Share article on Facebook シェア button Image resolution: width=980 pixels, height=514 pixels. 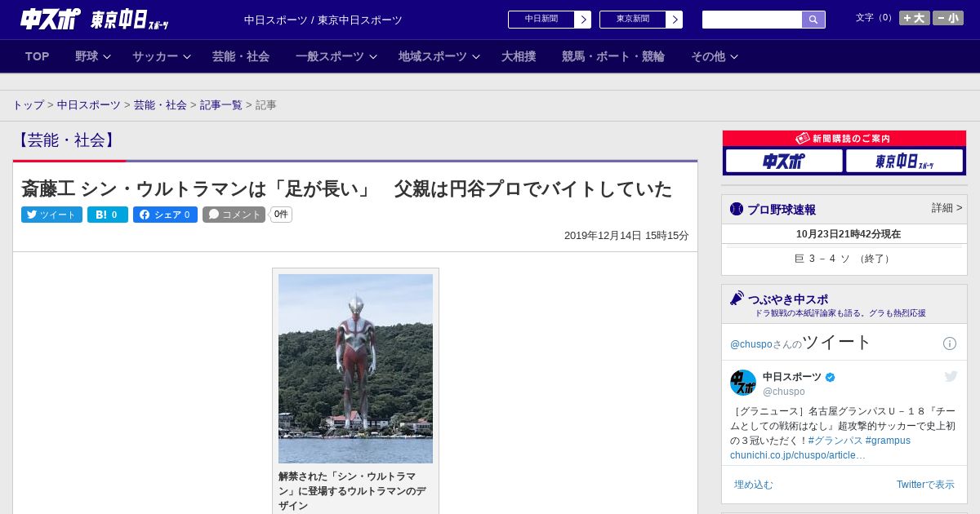click(165, 215)
